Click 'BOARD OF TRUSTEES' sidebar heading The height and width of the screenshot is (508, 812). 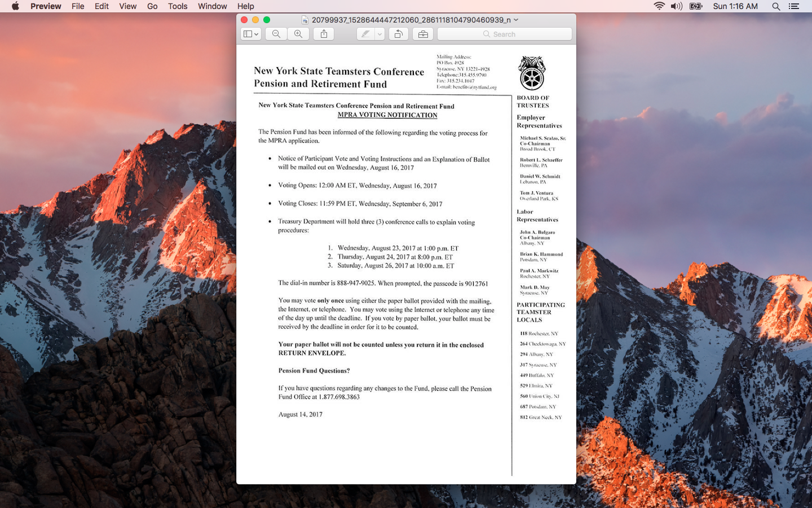[x=533, y=102]
